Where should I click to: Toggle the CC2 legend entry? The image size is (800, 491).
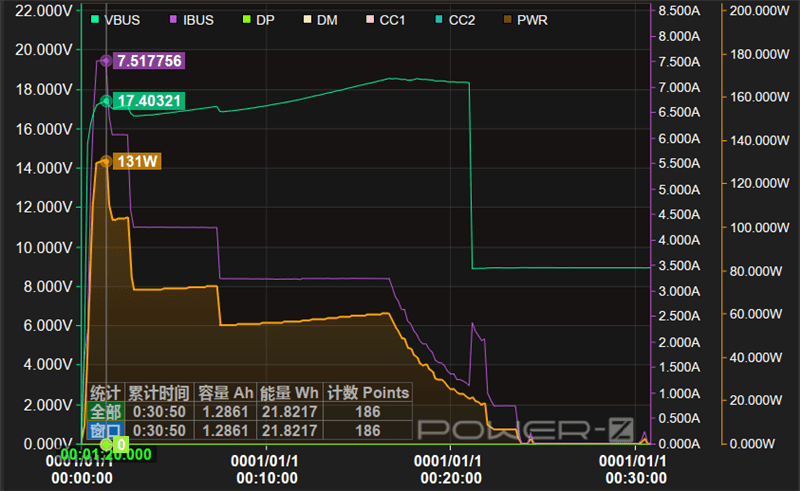coord(455,20)
